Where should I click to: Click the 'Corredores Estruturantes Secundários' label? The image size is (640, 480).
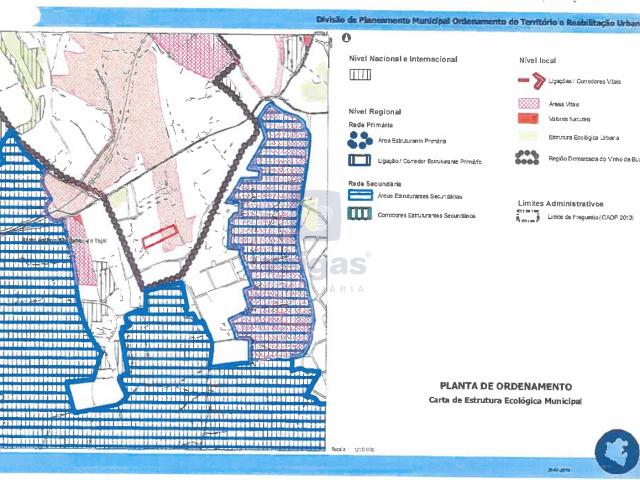click(x=427, y=216)
